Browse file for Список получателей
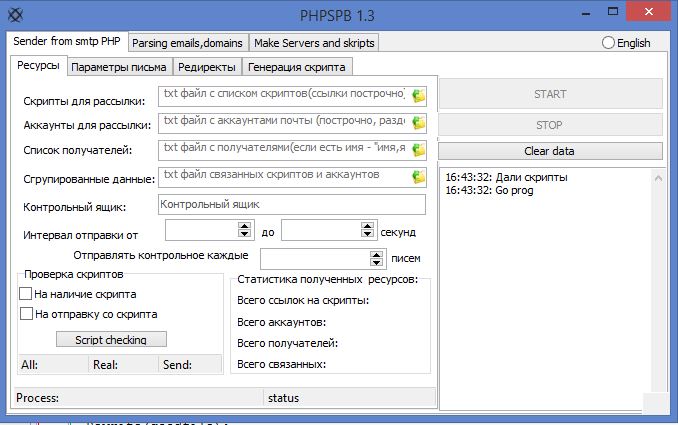Image resolution: width=678 pixels, height=425 pixels. coord(418,150)
